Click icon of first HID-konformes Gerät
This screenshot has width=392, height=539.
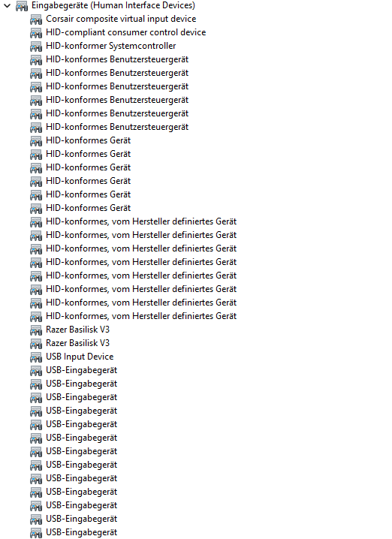36,141
